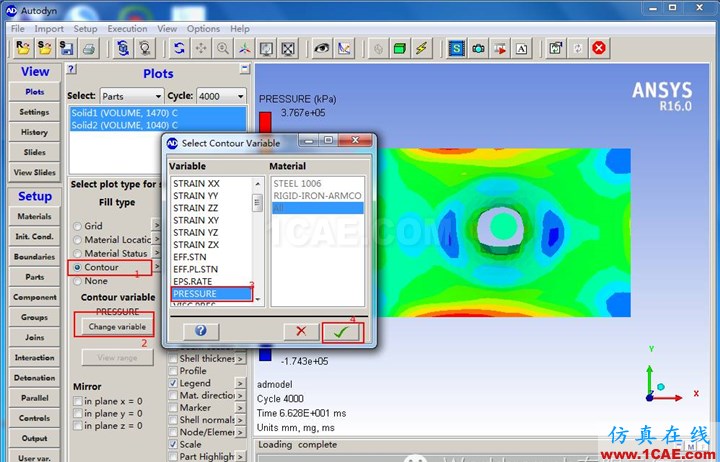Open the Materials setup button
Screen dimensions: 720x462
click(34, 216)
